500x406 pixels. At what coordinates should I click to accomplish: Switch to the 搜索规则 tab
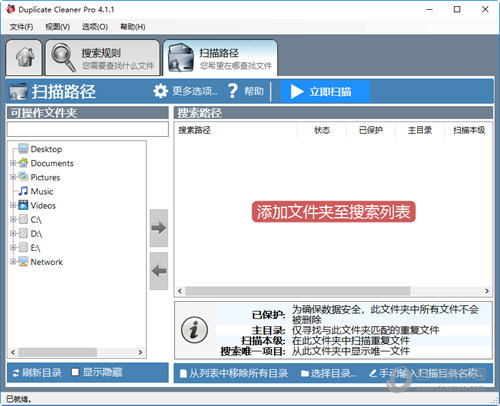pyautogui.click(x=103, y=57)
